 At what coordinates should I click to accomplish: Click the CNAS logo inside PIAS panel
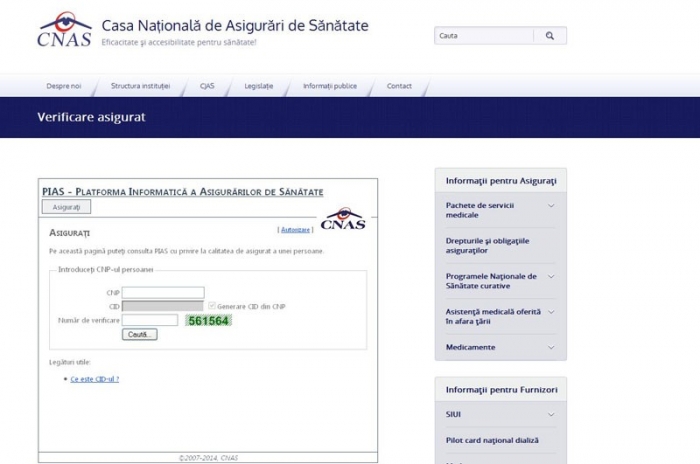click(x=343, y=218)
